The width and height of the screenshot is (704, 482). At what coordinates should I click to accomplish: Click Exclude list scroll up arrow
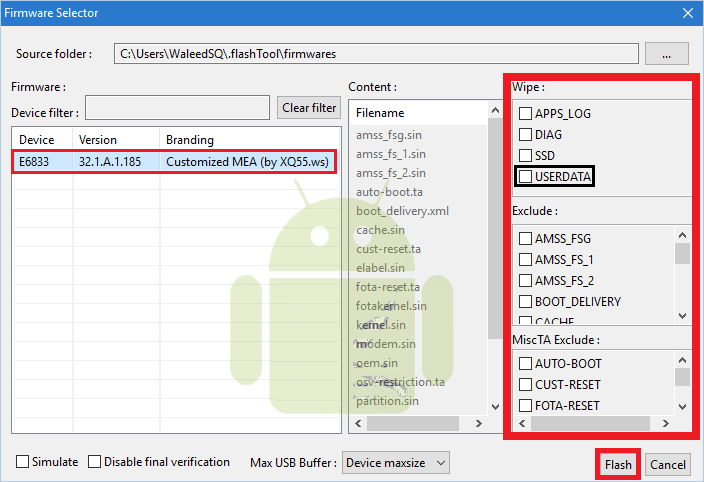click(682, 235)
